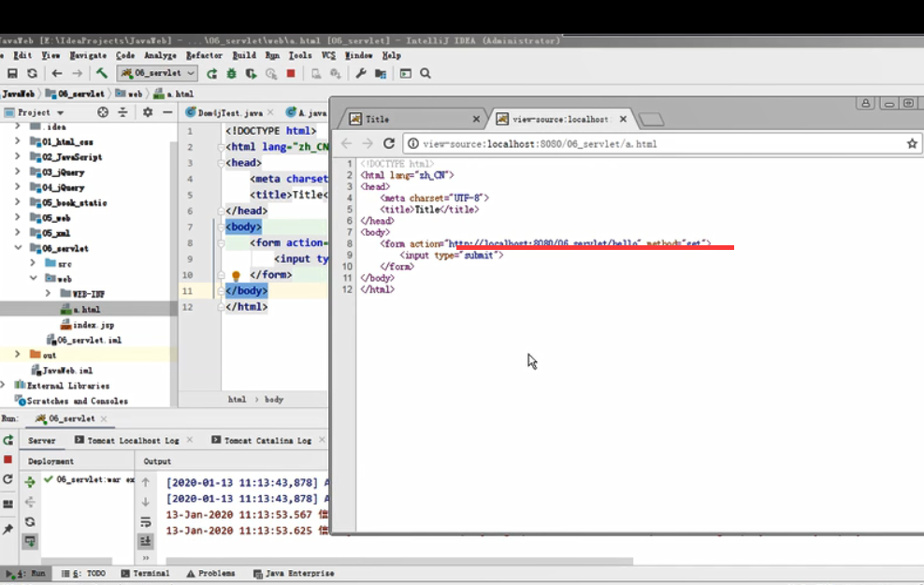Viewport: 924px width, 585px height.
Task: Open the 06_servlet run configuration dropdown
Action: click(157, 73)
